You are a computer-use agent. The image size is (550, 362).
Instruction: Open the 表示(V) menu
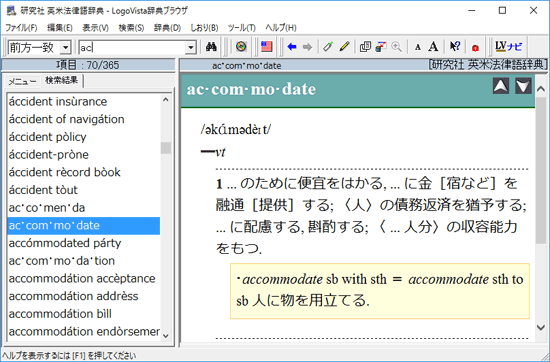[x=95, y=28]
